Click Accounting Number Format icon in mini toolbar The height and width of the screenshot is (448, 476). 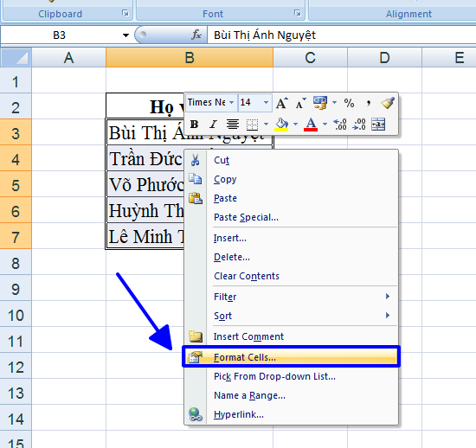click(320, 103)
